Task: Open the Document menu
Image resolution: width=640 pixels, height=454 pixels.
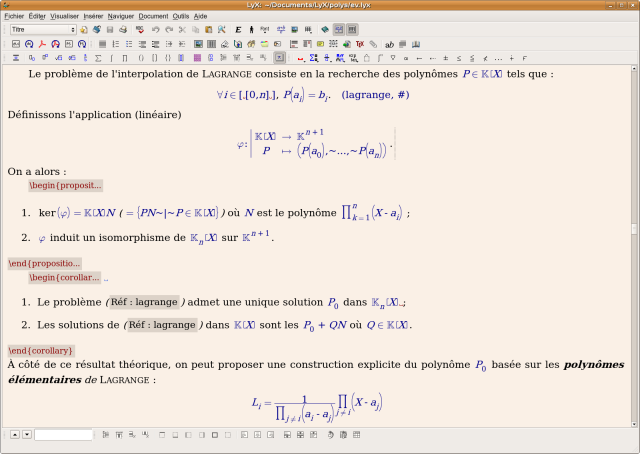Action: [153, 17]
